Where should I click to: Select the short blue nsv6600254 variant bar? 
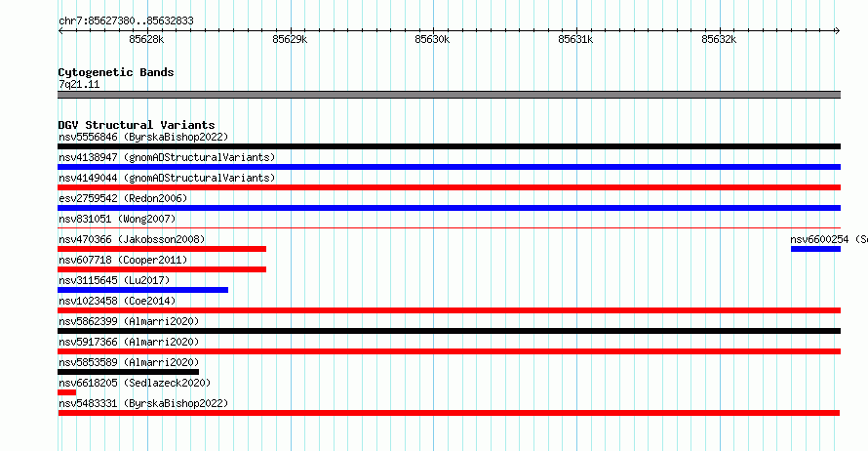coord(815,249)
